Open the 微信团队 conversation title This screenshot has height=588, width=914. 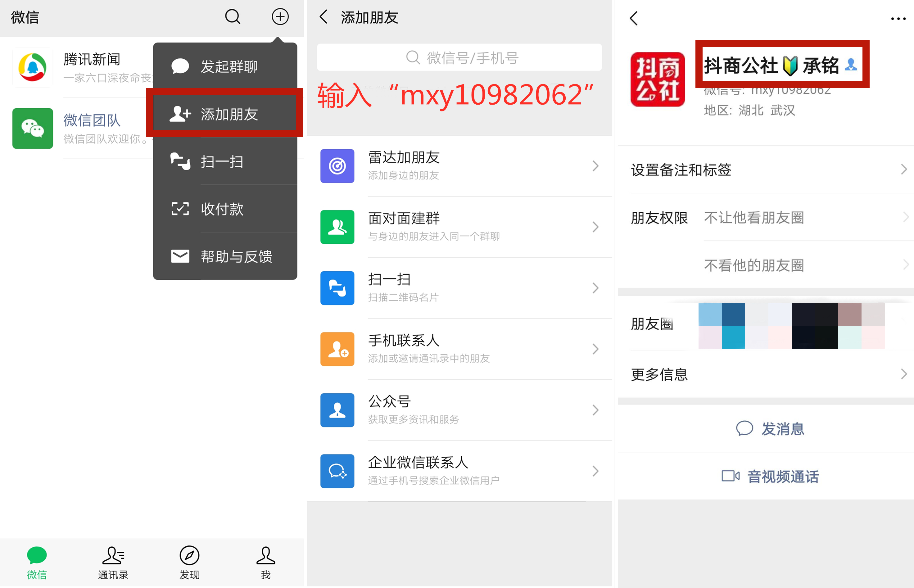click(92, 120)
